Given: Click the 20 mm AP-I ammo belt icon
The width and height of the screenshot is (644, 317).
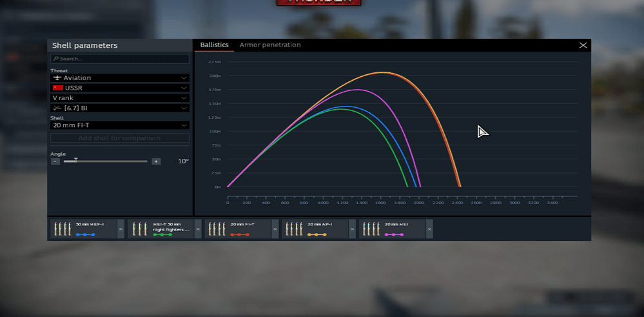Looking at the screenshot, I should point(294,229).
